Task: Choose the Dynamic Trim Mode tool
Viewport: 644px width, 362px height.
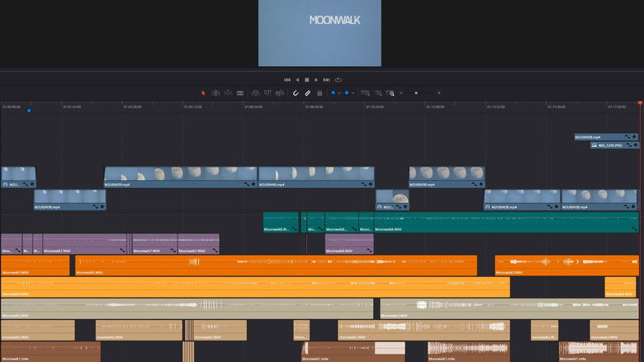Action: (228, 93)
